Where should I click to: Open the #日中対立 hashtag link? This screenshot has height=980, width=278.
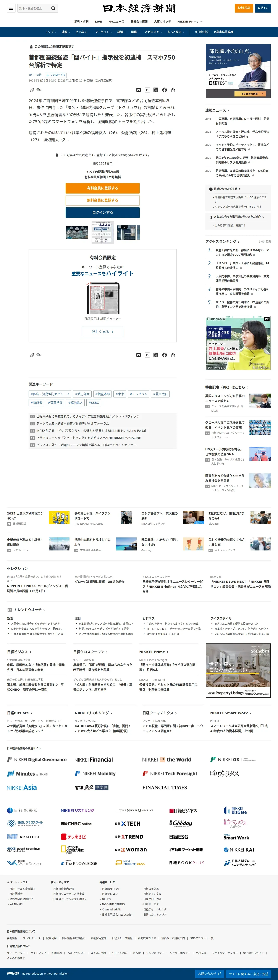202,32
